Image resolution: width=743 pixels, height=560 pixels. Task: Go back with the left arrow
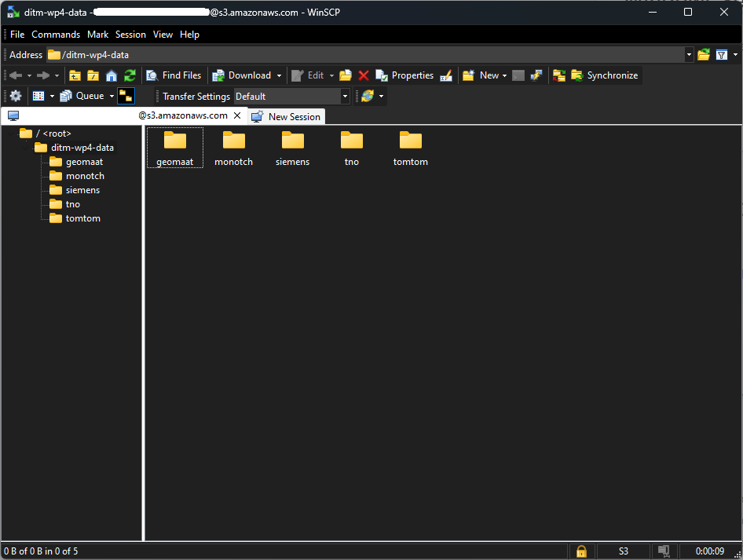pos(16,75)
